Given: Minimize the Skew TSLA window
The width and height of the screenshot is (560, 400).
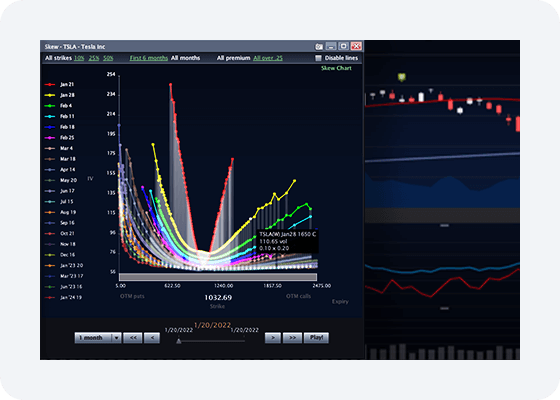Looking at the screenshot, I should click(x=331, y=46).
